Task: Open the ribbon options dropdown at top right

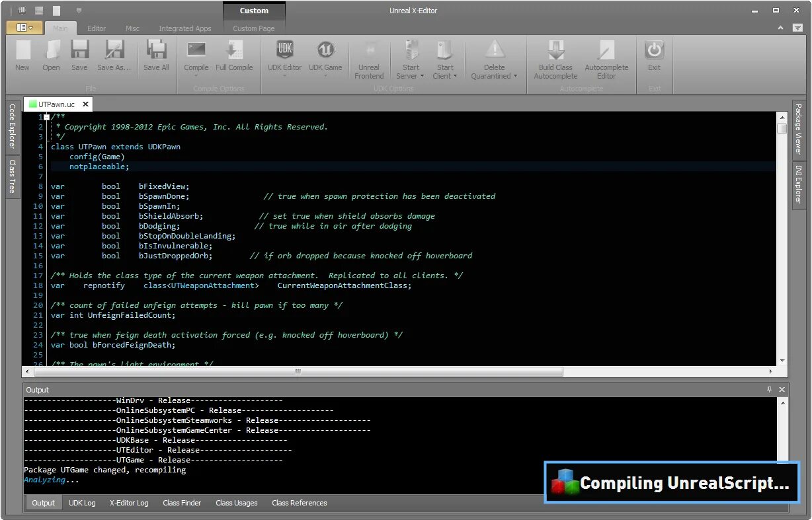Action: click(x=797, y=28)
